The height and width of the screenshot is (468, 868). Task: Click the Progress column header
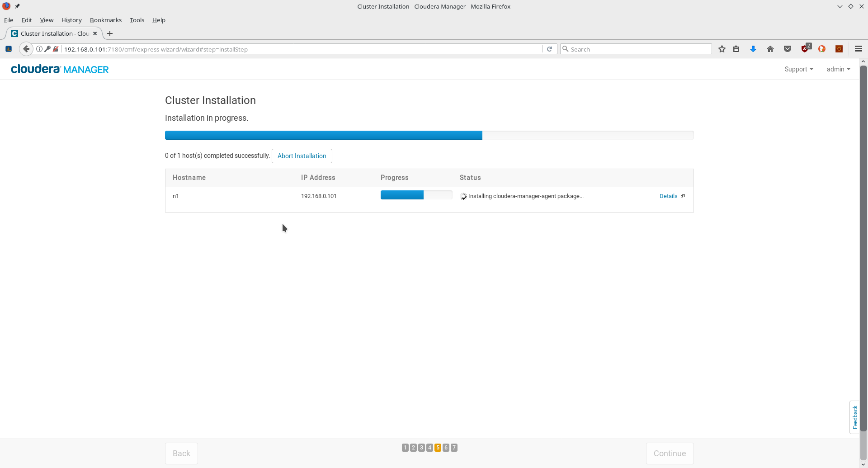click(395, 178)
